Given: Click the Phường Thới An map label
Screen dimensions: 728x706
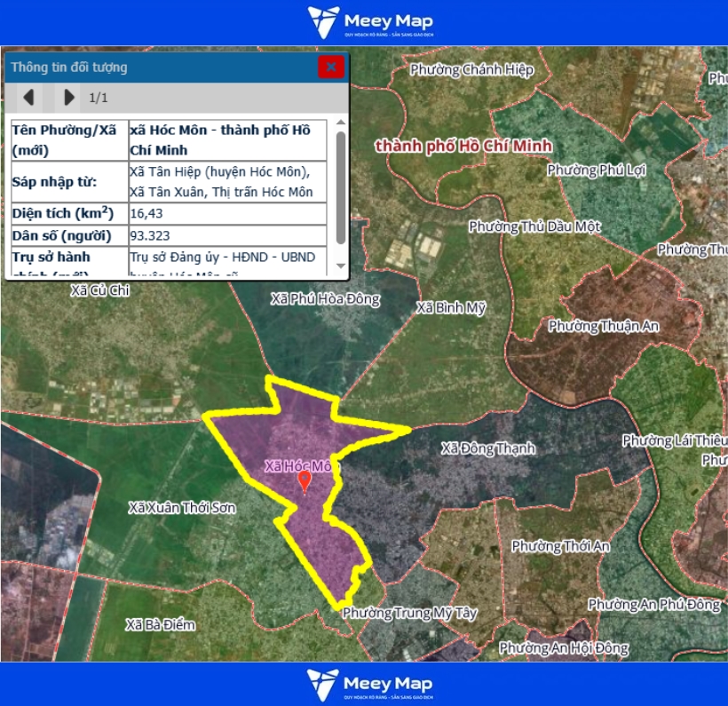Looking at the screenshot, I should [560, 545].
